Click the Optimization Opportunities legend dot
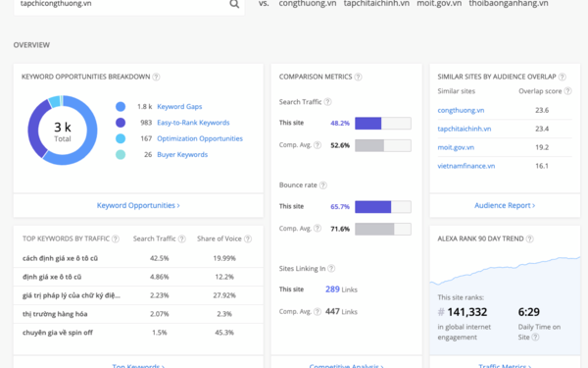 point(121,138)
